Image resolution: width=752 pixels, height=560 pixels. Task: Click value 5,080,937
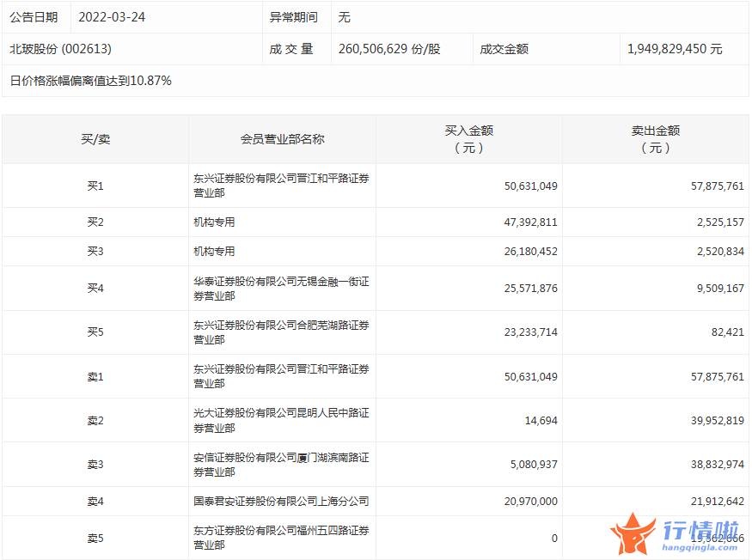pos(534,465)
